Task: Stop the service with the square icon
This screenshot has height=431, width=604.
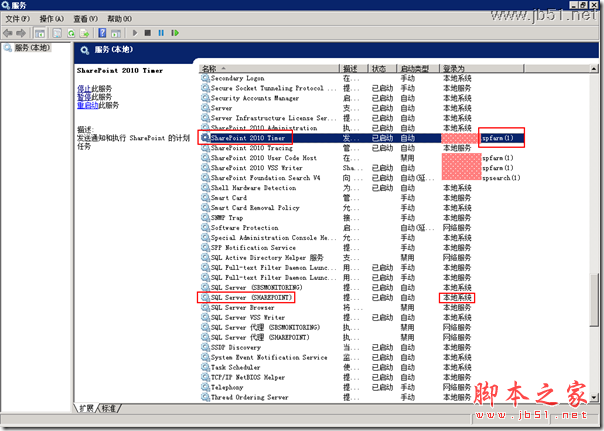Action: click(148, 33)
